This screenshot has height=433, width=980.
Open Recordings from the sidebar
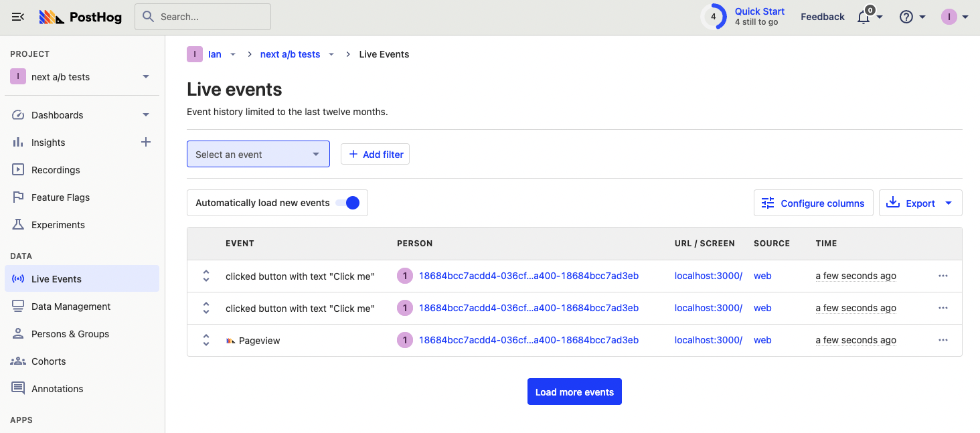[x=56, y=170]
